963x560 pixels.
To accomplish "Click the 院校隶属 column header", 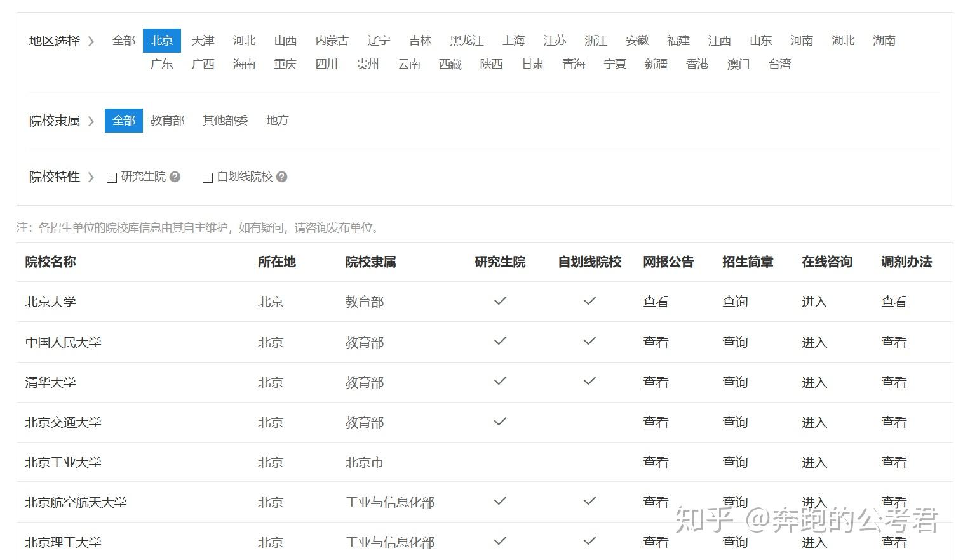I will 371,262.
